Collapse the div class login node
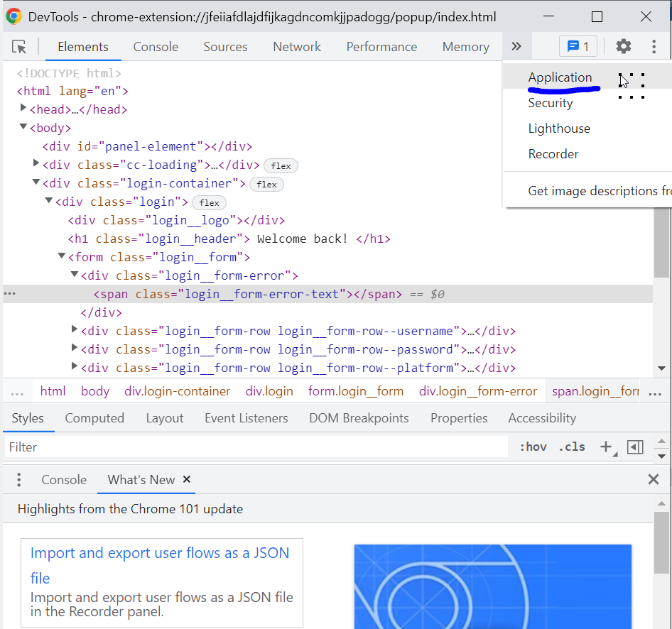This screenshot has width=672, height=629. [49, 200]
